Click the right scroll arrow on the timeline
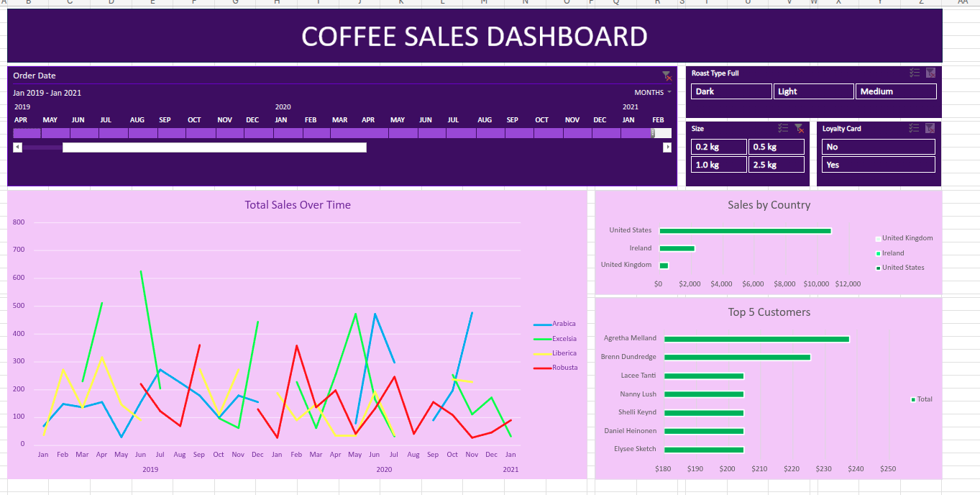This screenshot has height=495, width=980. 667,147
